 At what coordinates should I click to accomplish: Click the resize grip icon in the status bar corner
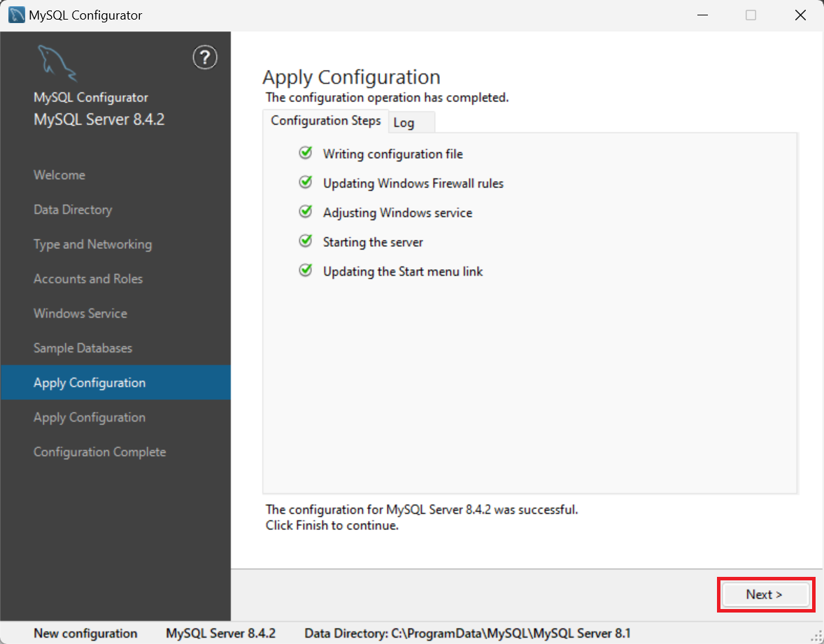coord(816,636)
